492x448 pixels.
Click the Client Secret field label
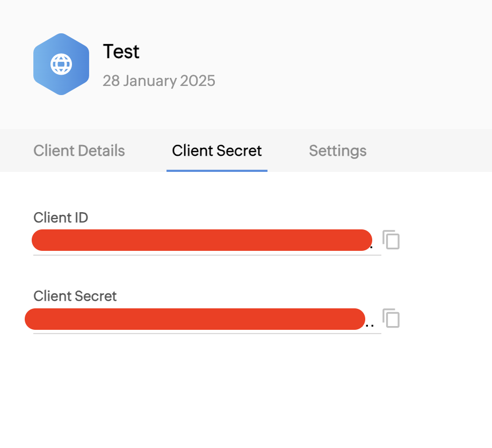tap(75, 296)
